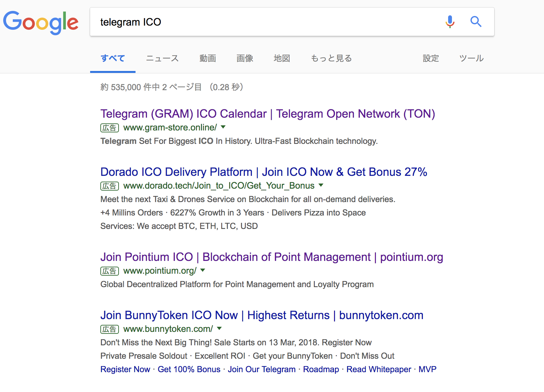Image resolution: width=544 pixels, height=392 pixels.
Task: Click the www.bunnytoken.com/ URL
Action: (x=168, y=329)
